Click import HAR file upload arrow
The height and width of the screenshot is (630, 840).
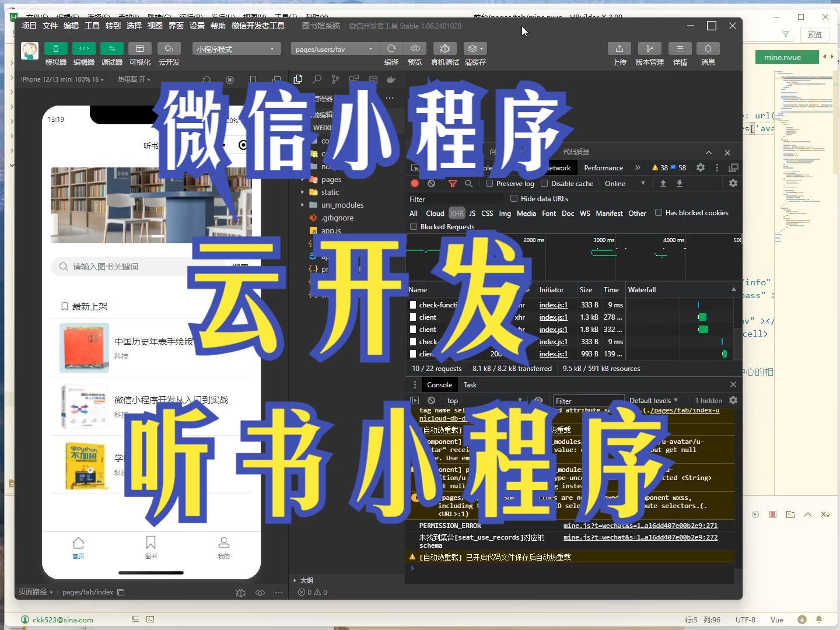click(663, 183)
